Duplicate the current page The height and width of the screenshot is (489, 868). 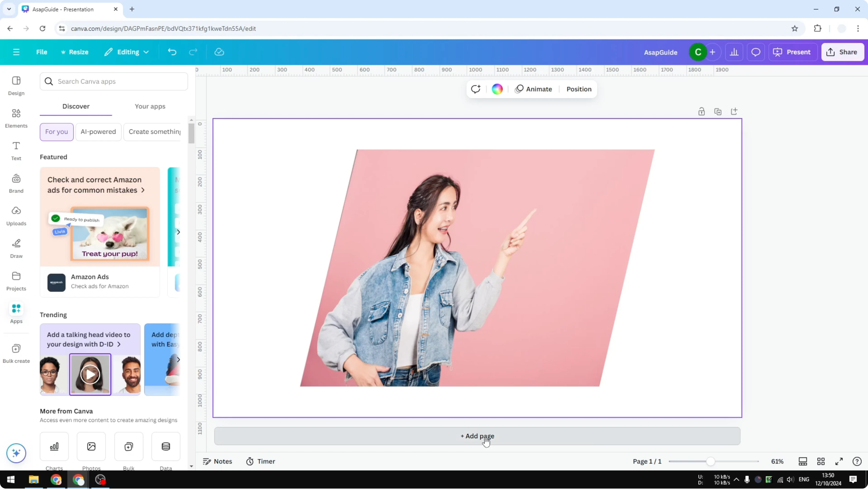point(718,111)
